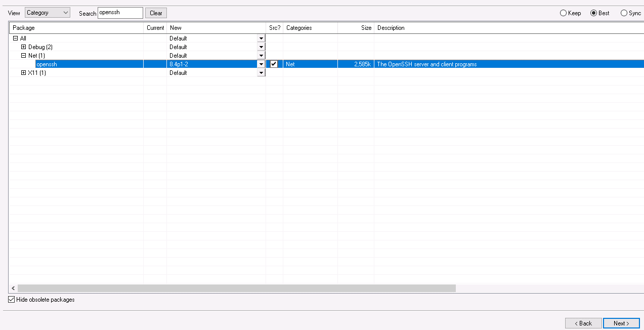Image resolution: width=644 pixels, height=330 pixels.
Task: Select the Best radio button
Action: (600, 13)
